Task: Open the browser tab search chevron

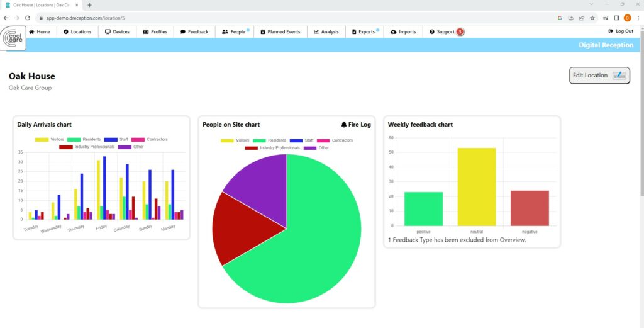Action: (591, 4)
